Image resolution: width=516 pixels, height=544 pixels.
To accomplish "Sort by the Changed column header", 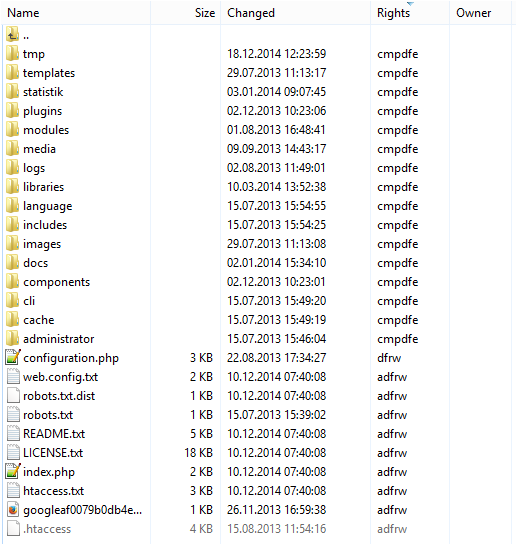I will [295, 13].
